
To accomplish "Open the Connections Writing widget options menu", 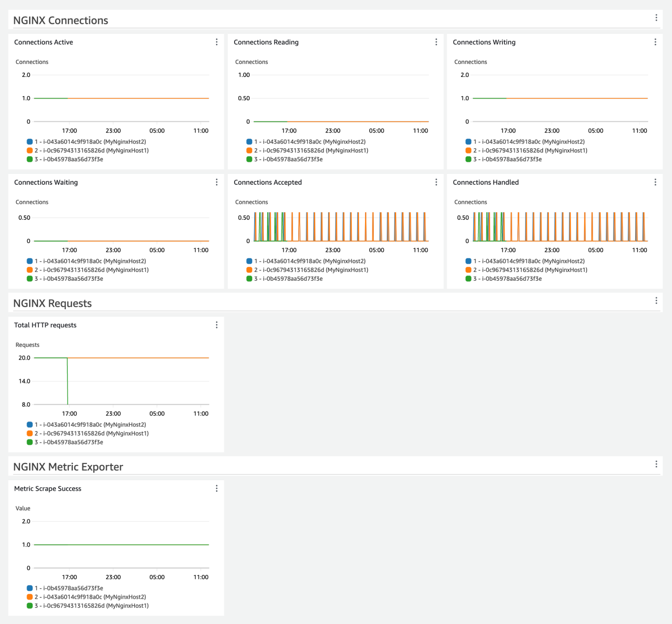I will pyautogui.click(x=655, y=42).
